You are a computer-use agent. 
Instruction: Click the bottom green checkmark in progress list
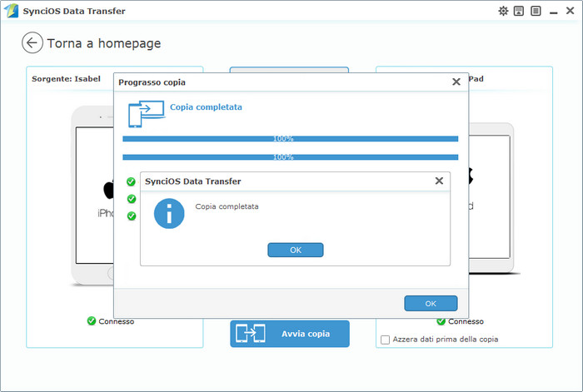click(132, 216)
